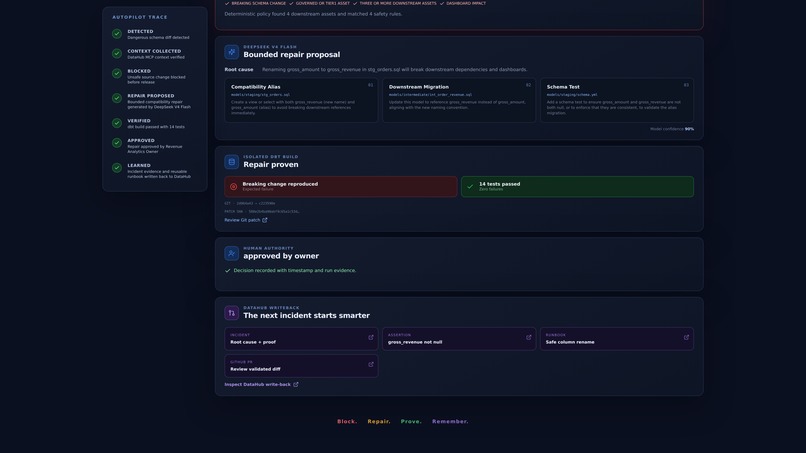Open external link icon on Incident card
Screen dimensions: 806x453
pyautogui.click(x=371, y=337)
